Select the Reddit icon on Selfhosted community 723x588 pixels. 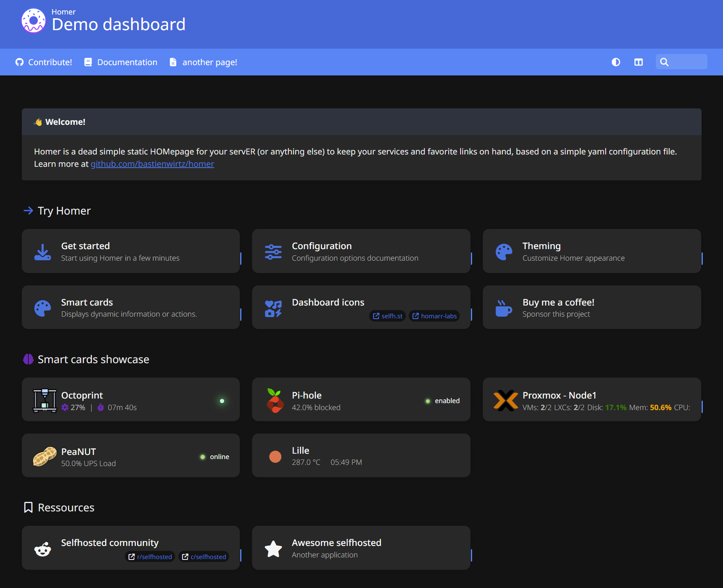43,548
